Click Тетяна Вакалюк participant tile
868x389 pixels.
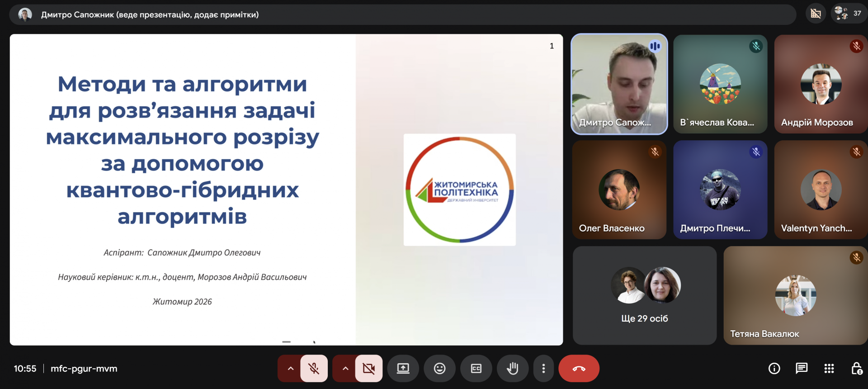coord(795,295)
